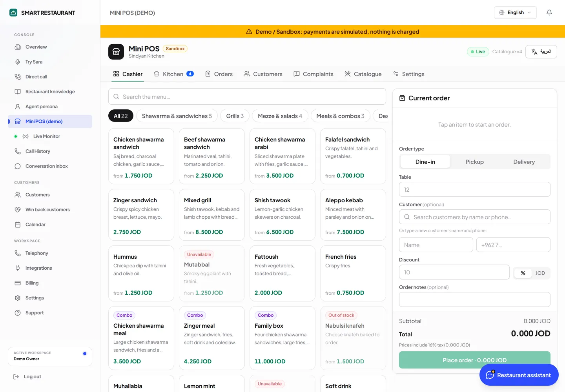Image resolution: width=565 pixels, height=392 pixels.
Task: Open the Active Workspace Demo Owner switcher
Action: pyautogui.click(x=50, y=356)
